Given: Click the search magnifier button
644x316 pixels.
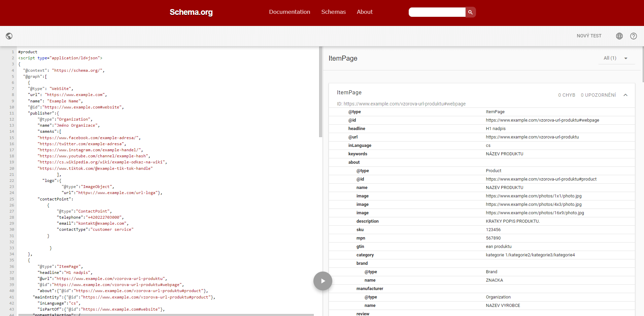Looking at the screenshot, I should pos(470,12).
